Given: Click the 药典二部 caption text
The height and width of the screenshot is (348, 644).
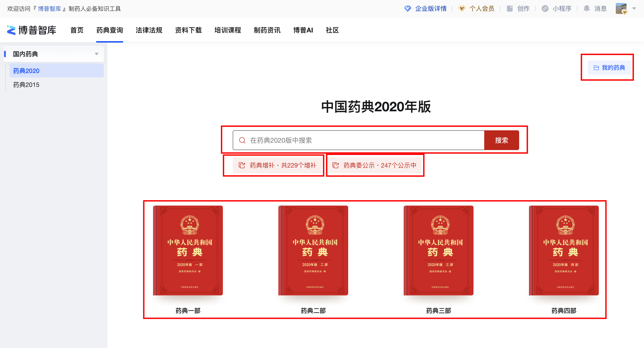Looking at the screenshot, I should pos(313,310).
